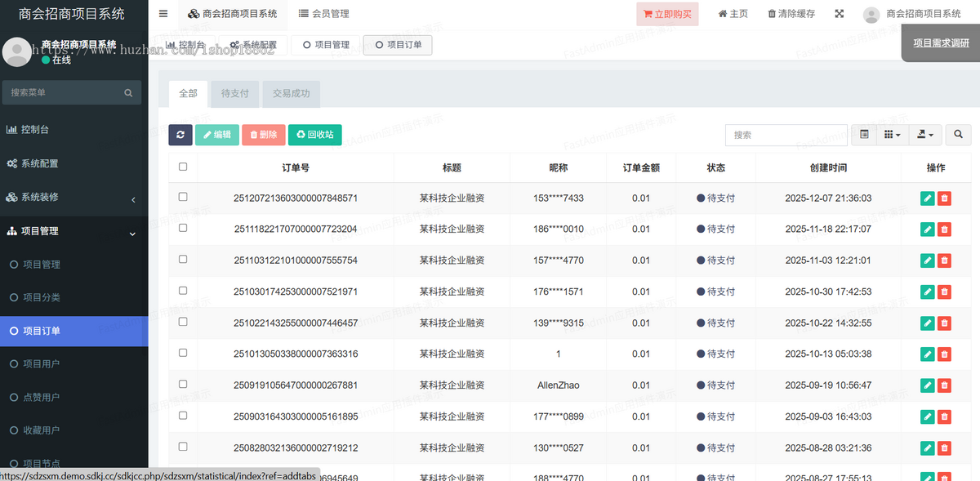The height and width of the screenshot is (481, 980).
Task: Click the search icon in the sidebar menu box
Action: [x=128, y=92]
